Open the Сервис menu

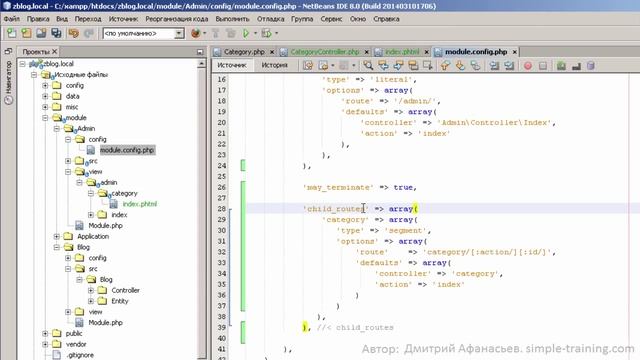pyautogui.click(x=331, y=19)
